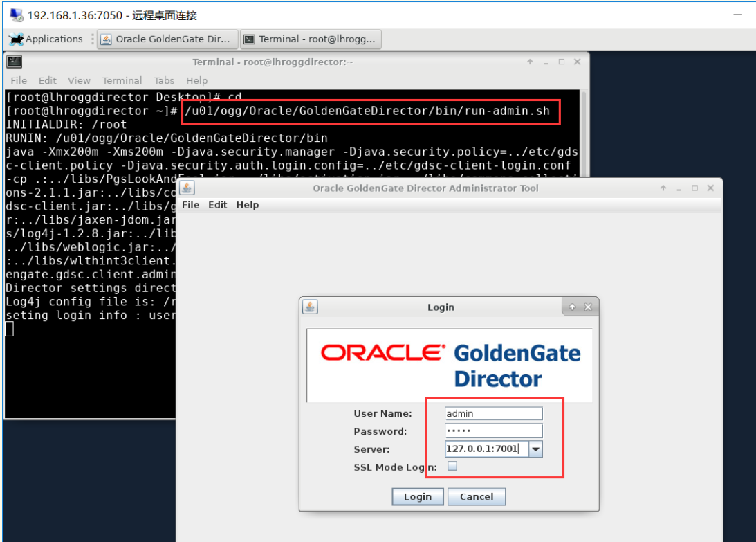The height and width of the screenshot is (542, 756).
Task: Switch to Oracle GoldenGate Dir... taskbar button
Action: coord(168,39)
